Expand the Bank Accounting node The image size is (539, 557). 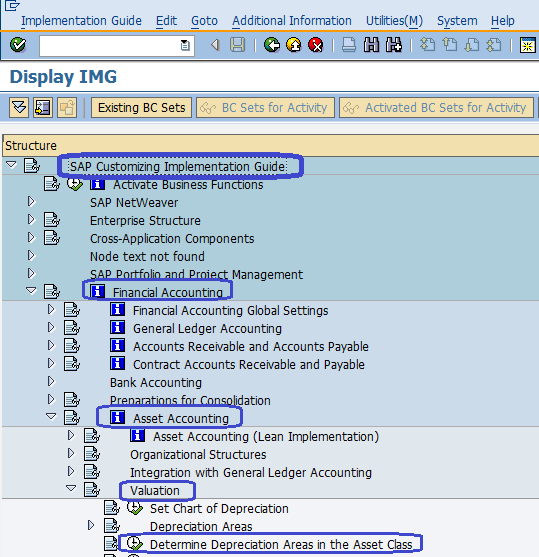[51, 381]
